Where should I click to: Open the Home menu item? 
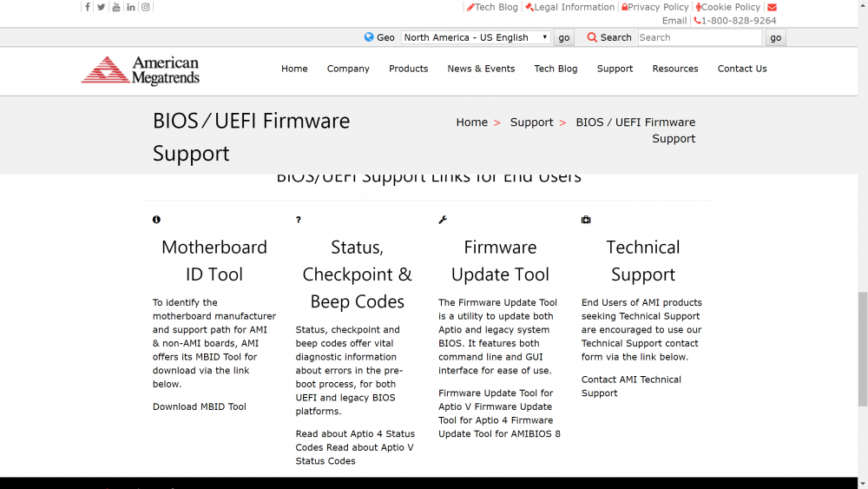click(x=294, y=69)
